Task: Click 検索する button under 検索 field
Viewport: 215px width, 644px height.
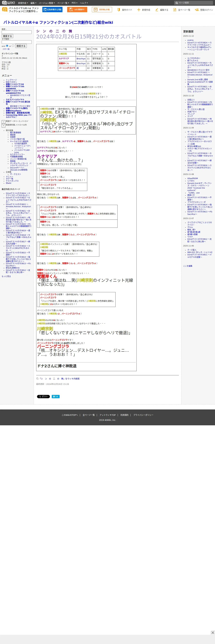Action: point(8,36)
